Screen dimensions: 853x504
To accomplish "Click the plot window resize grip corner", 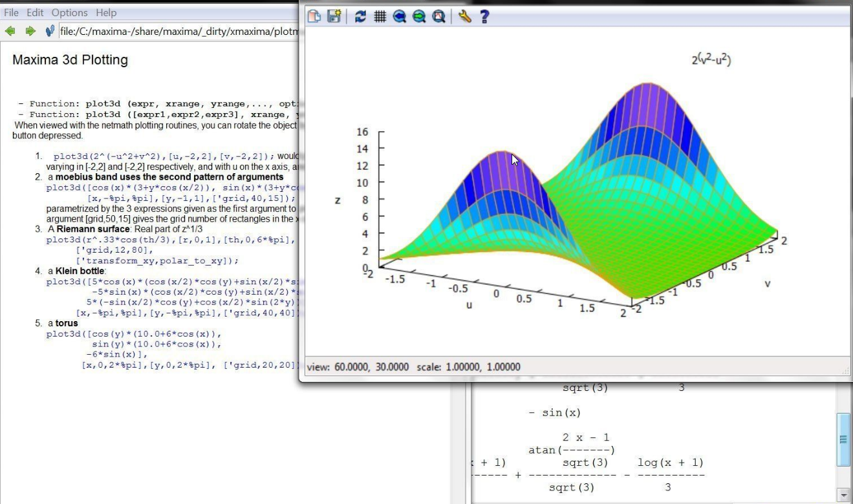I will [x=845, y=370].
